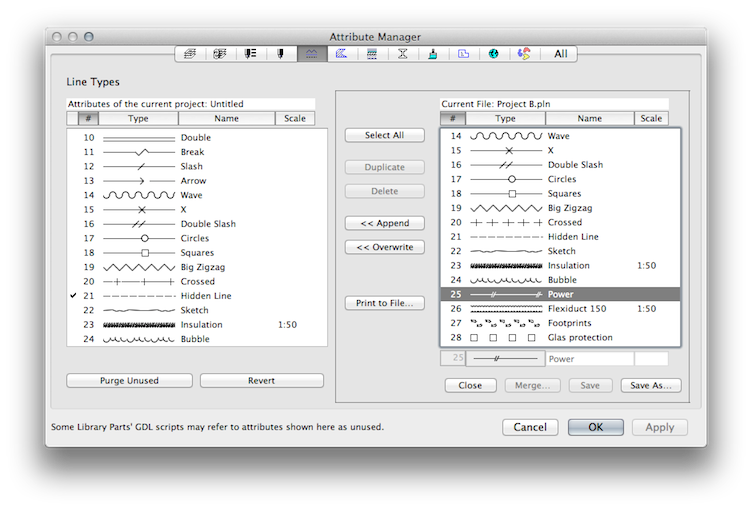Select 15 X in Project B.pln list
This screenshot has height=510, width=752.
click(560, 150)
